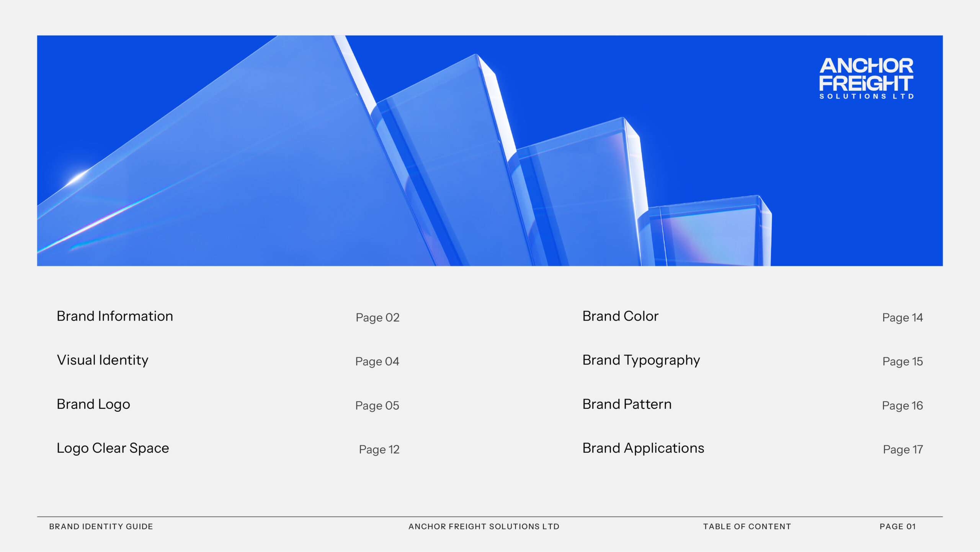
Task: Click the Page 01 footer label
Action: point(897,527)
